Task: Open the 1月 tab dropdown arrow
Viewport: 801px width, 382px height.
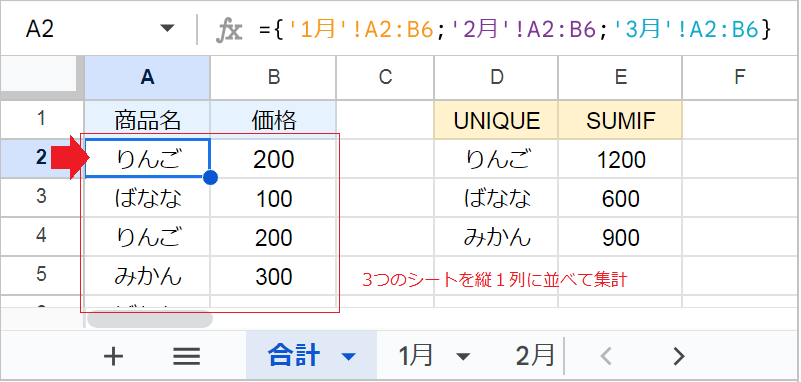Action: 463,356
